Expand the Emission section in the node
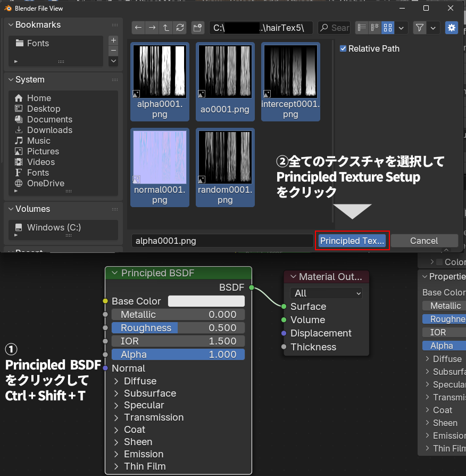Image resolution: width=466 pixels, height=476 pixels. 117,454
